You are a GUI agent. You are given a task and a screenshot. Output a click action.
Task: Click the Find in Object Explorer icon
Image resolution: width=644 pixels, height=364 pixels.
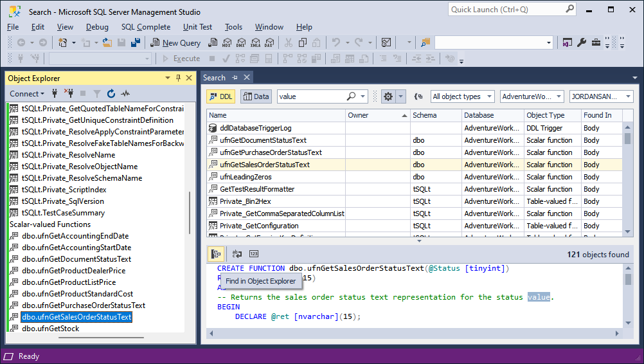(215, 254)
